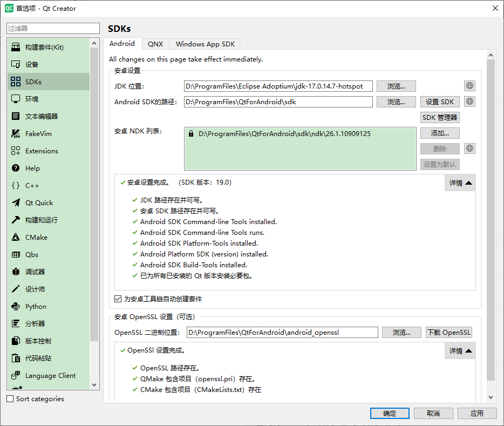Screen dimensions: 504x426
Task: Enable the Sort categories checkbox
Action: point(9,398)
